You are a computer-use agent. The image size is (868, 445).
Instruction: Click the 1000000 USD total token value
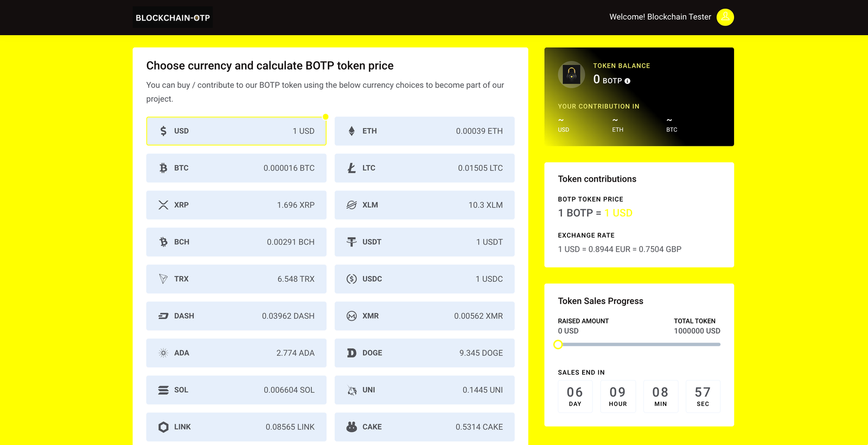[697, 331]
